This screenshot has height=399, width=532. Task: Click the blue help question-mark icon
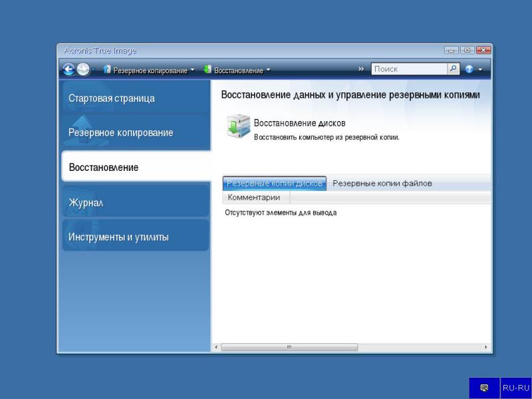click(469, 69)
